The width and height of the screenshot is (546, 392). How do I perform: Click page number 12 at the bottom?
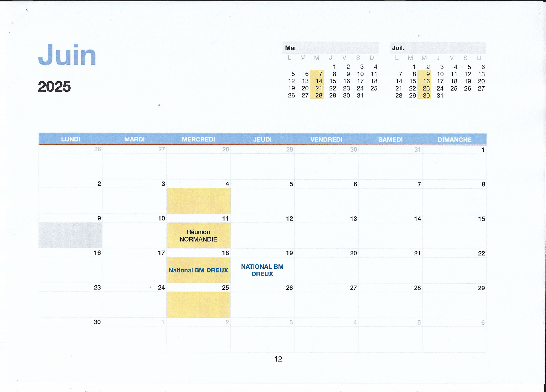point(278,359)
